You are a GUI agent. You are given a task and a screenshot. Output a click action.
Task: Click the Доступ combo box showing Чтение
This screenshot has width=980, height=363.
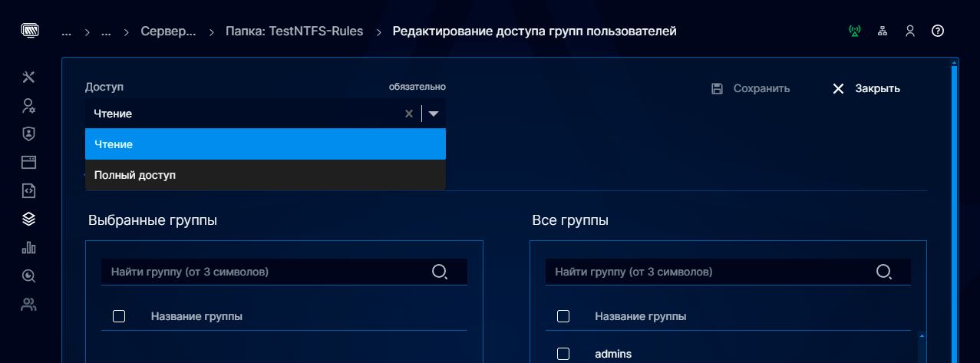266,114
